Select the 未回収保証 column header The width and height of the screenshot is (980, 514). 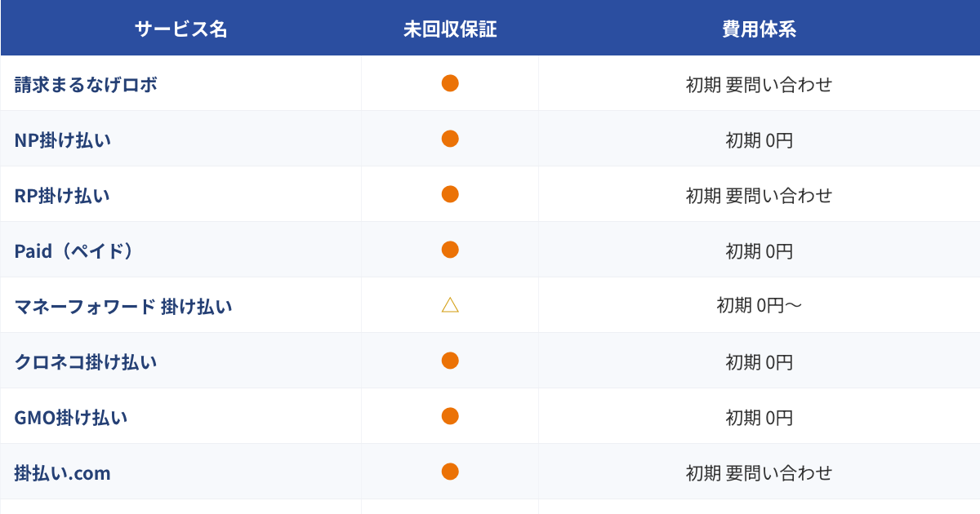click(x=450, y=29)
